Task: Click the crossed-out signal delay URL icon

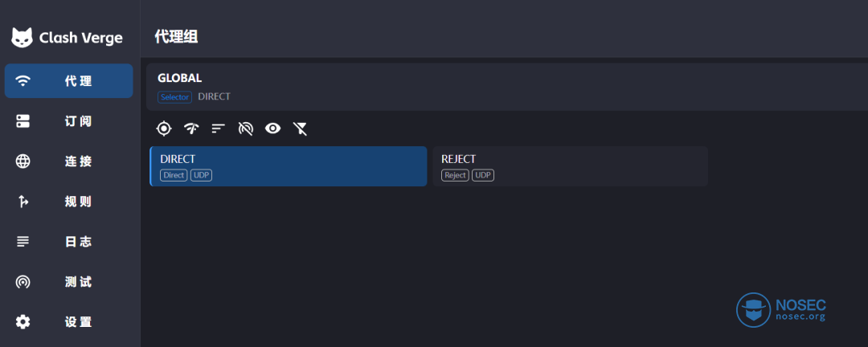Action: tap(245, 129)
